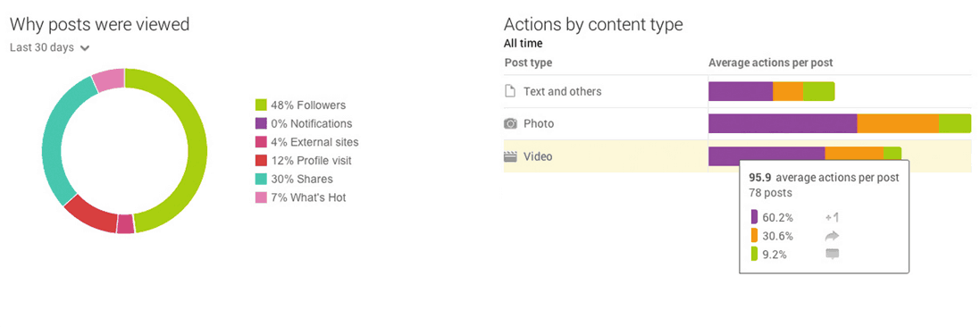Click the '12% Profile visit' legend label
Image resolution: width=980 pixels, height=327 pixels.
tap(311, 161)
